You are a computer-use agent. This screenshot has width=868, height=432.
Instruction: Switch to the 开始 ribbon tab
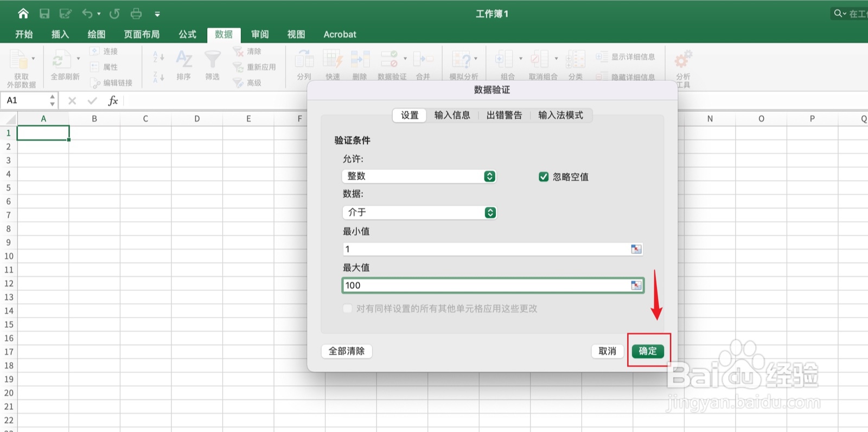click(x=24, y=34)
